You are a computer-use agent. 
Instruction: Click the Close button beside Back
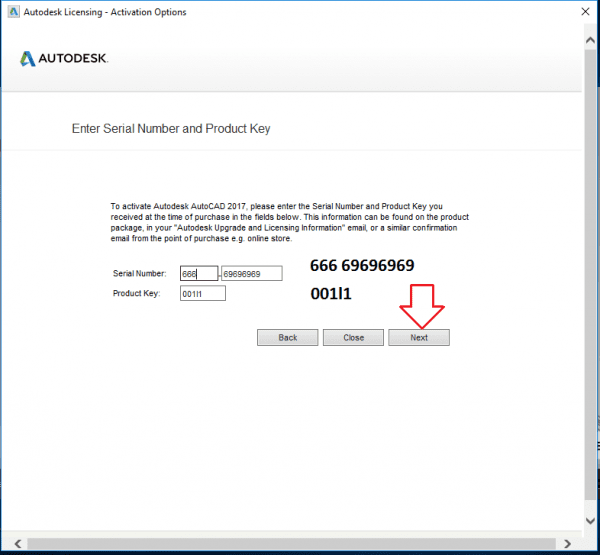(353, 338)
